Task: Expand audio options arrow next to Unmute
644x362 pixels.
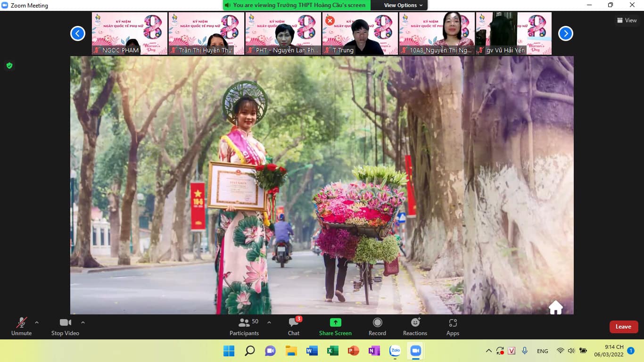Action: pyautogui.click(x=37, y=322)
